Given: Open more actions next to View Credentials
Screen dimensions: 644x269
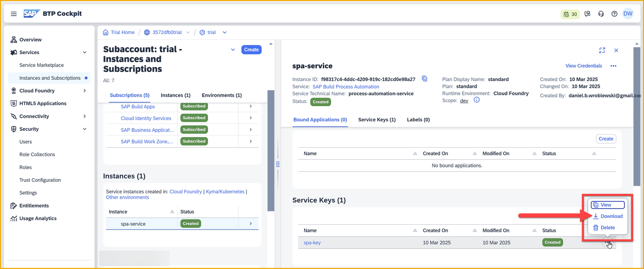Looking at the screenshot, I should click(613, 66).
